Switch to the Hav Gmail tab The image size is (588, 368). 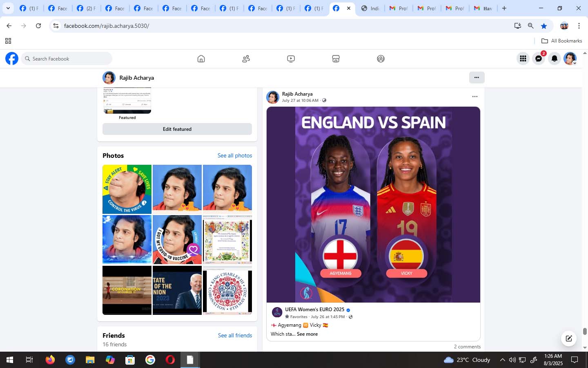(x=483, y=8)
